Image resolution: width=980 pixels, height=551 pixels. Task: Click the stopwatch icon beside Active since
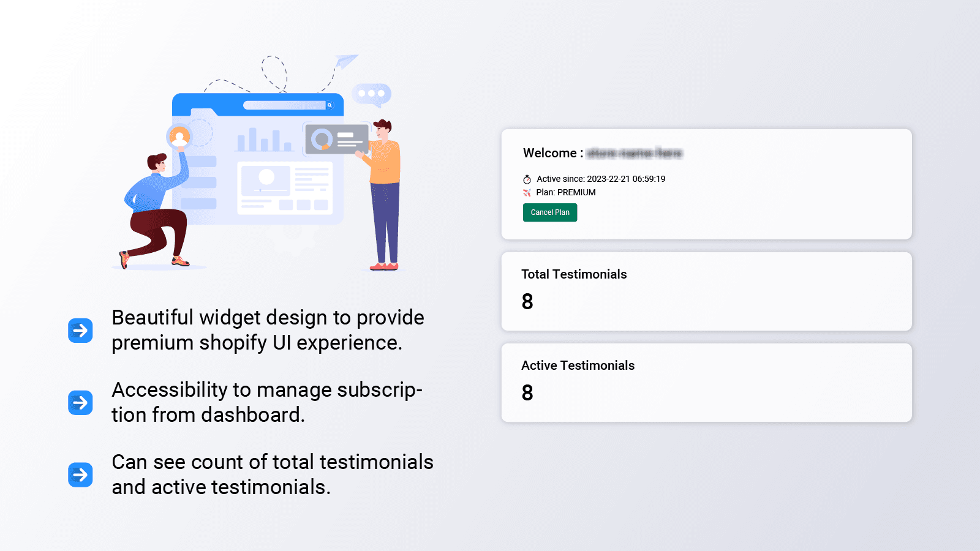point(527,179)
